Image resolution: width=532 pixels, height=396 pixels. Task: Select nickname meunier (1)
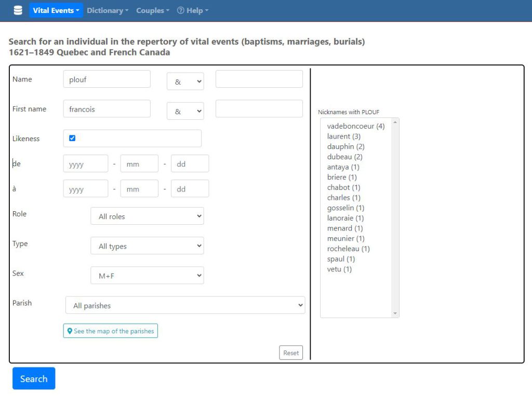click(x=345, y=238)
